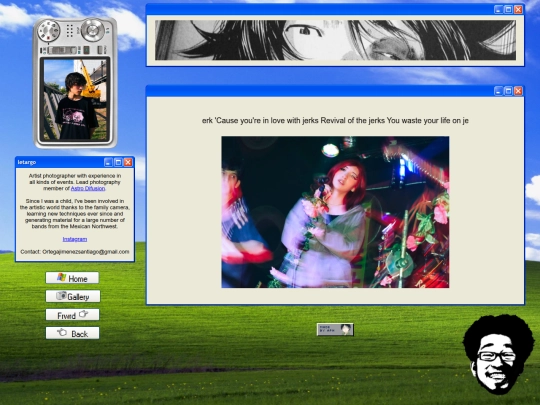Close the concert photo window
540x405 pixels.
coord(518,91)
